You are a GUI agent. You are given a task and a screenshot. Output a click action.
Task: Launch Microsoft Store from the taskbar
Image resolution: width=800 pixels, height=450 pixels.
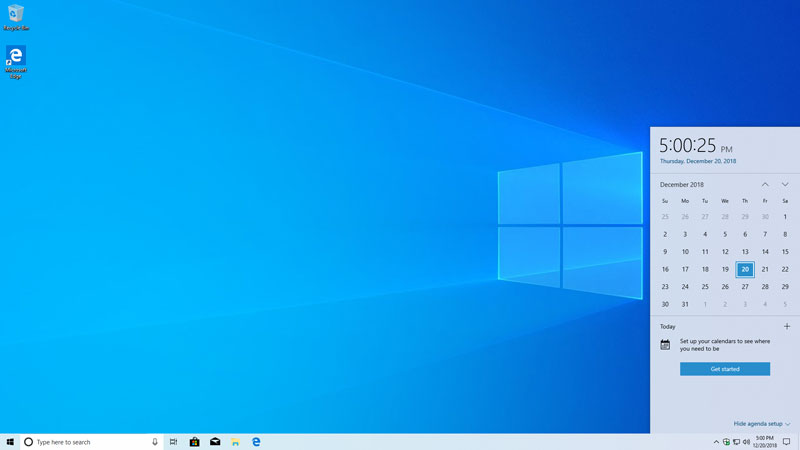(195, 441)
